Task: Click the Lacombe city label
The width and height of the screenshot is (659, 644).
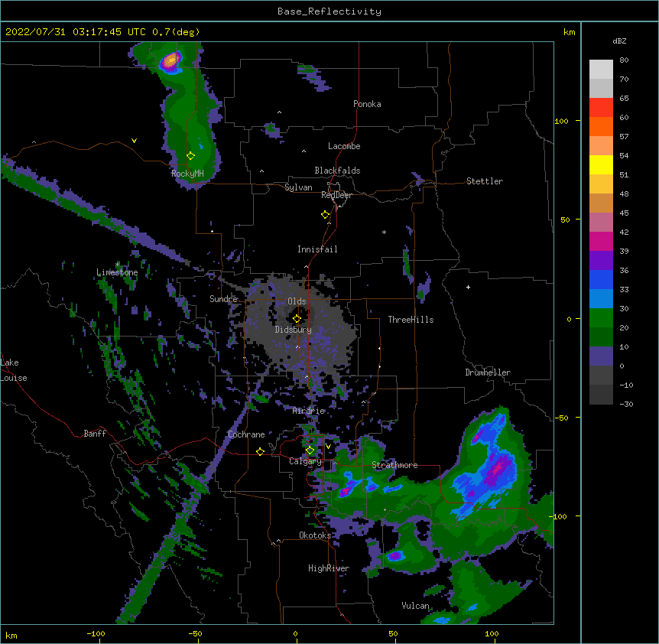Action: (344, 146)
